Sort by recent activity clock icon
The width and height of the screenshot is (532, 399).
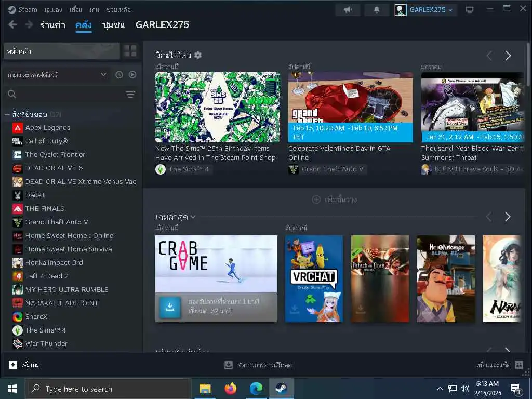click(119, 75)
